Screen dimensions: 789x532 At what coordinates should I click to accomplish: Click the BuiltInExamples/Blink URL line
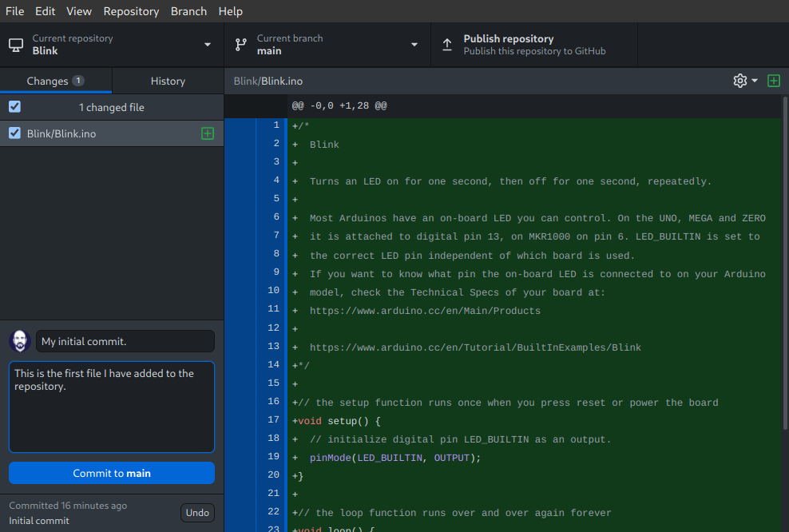pyautogui.click(x=475, y=347)
